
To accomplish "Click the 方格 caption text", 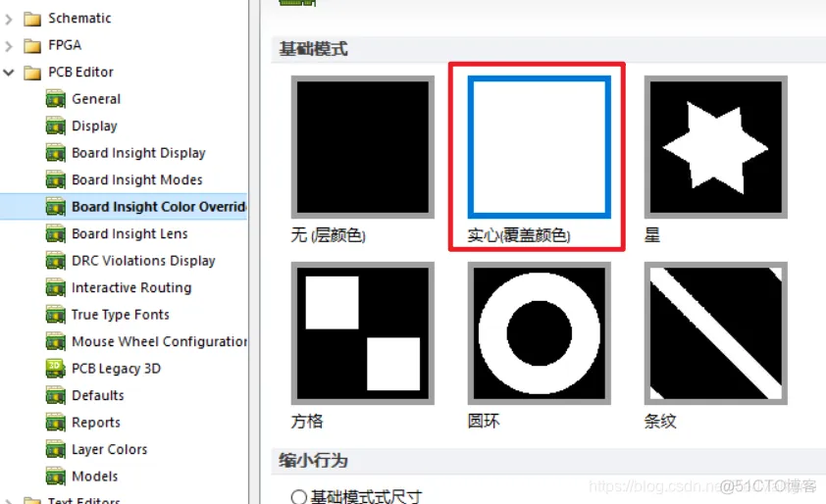I will click(x=307, y=422).
